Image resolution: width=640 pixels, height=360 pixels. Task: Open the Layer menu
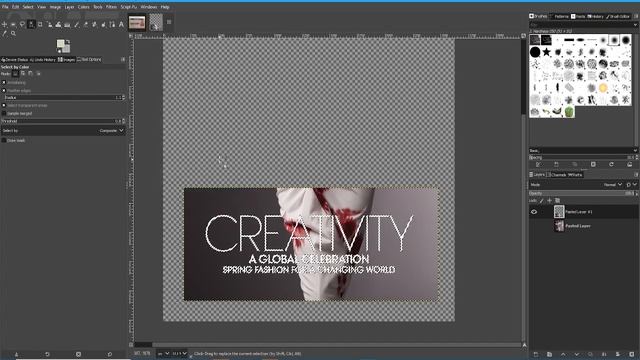(69, 7)
